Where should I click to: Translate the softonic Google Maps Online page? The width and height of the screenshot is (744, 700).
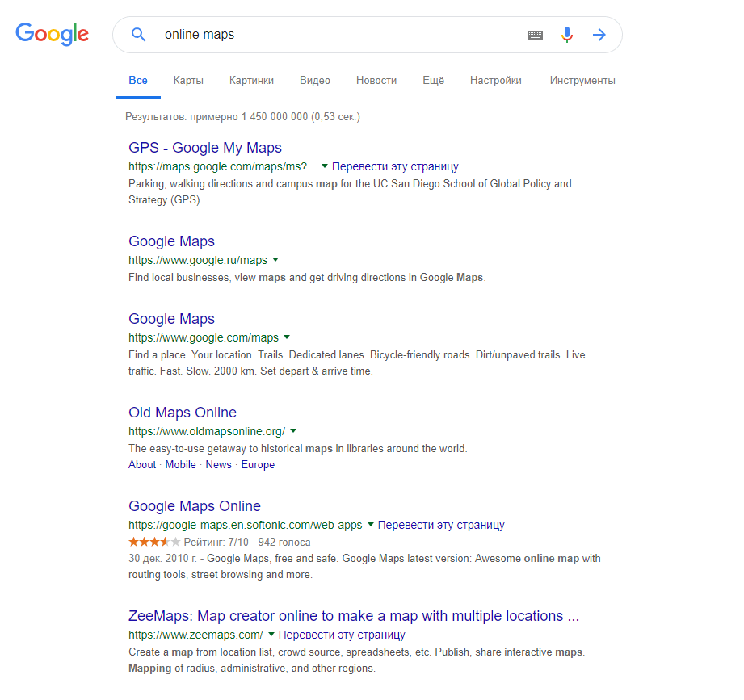(x=441, y=525)
